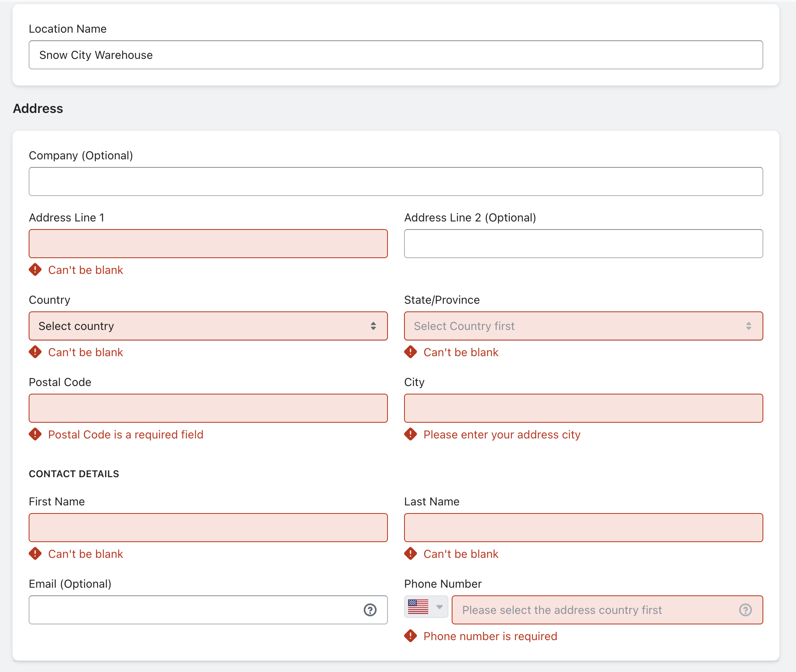Click the Email (Optional) input field
Image resolution: width=796 pixels, height=672 pixels.
point(208,610)
